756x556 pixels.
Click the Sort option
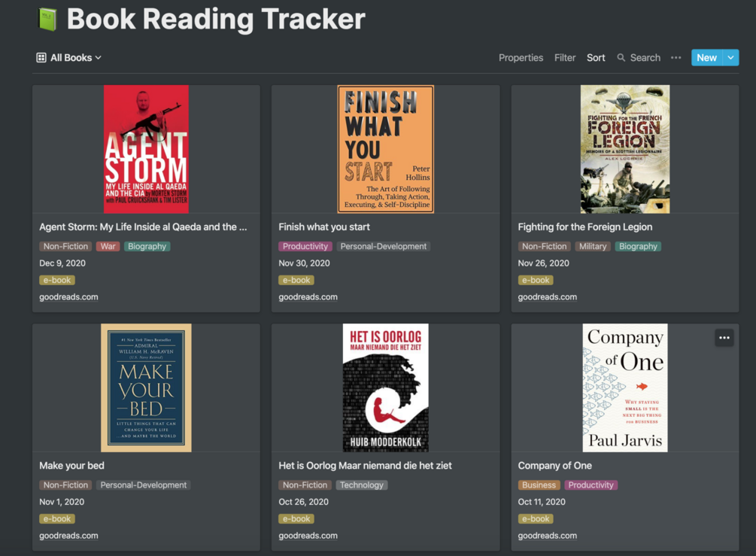(x=596, y=58)
